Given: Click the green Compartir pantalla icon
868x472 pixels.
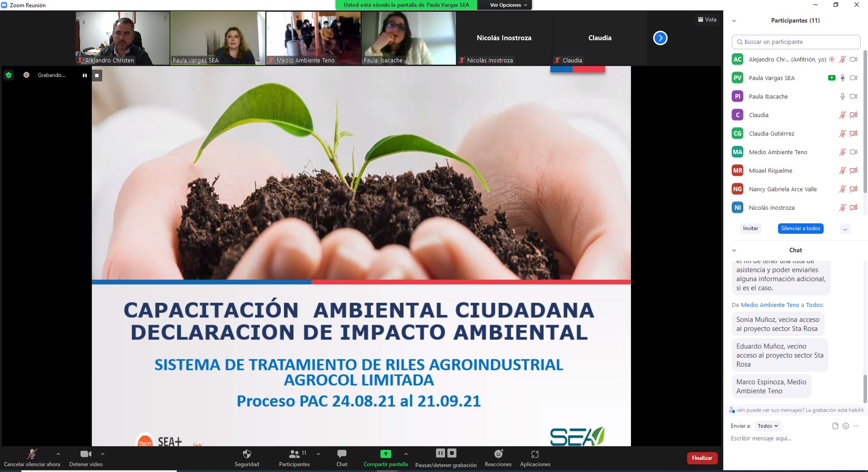Looking at the screenshot, I should click(385, 454).
